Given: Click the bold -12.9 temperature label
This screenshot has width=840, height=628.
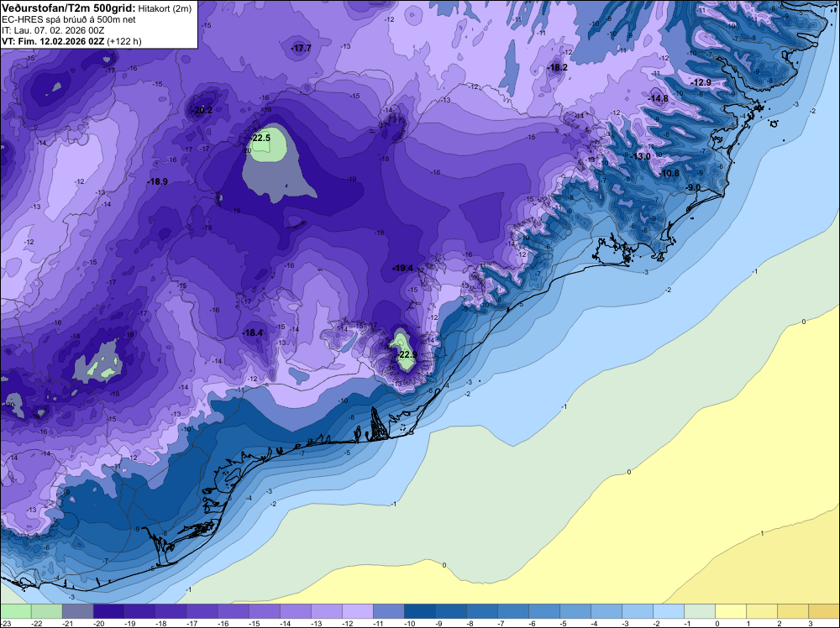Looking at the screenshot, I should (x=701, y=82).
